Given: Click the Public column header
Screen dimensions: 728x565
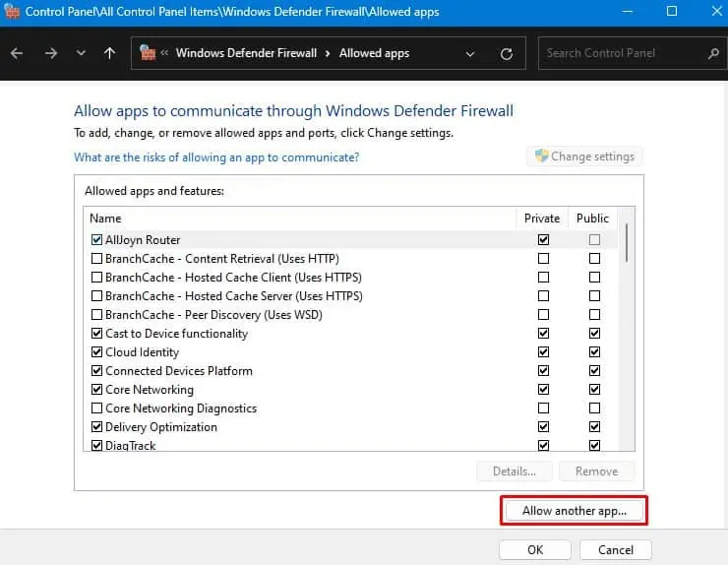Looking at the screenshot, I should 592,219.
